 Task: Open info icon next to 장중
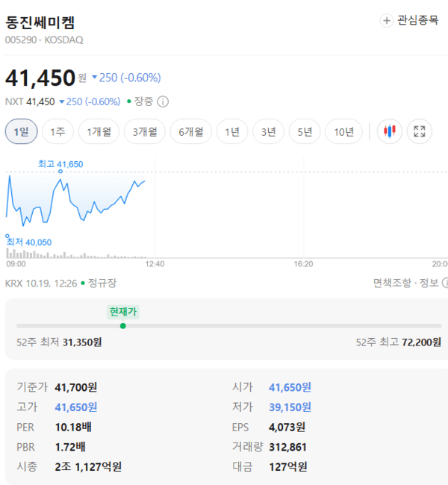[x=163, y=101]
